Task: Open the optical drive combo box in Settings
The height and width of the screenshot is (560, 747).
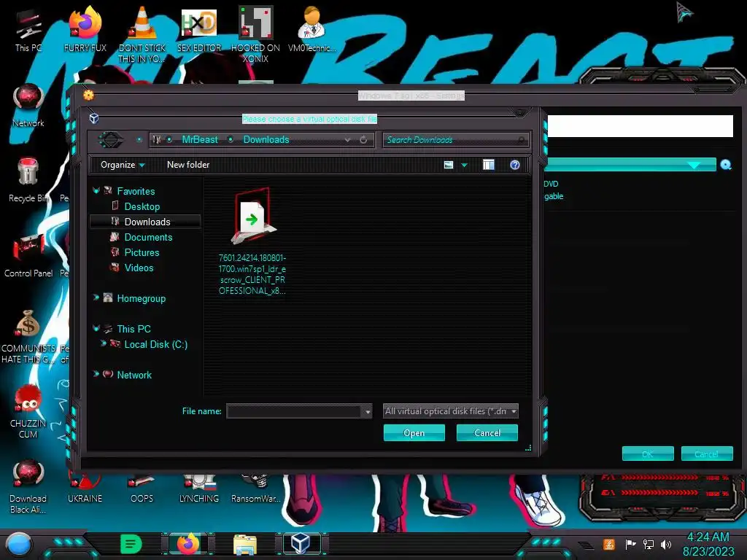Action: pos(630,165)
